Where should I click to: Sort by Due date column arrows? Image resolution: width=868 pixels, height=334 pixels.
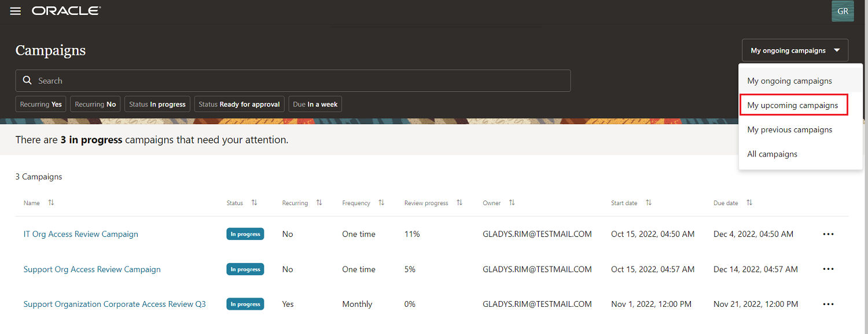pyautogui.click(x=749, y=203)
